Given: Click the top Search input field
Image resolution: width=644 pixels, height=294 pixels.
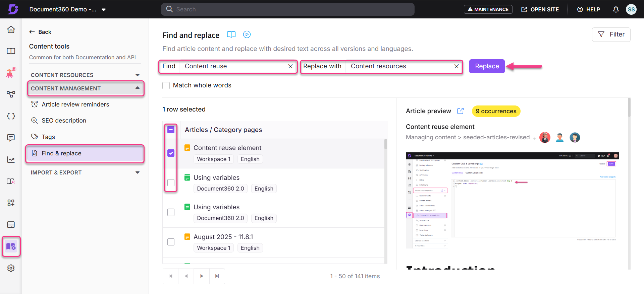Looking at the screenshot, I should point(288,9).
